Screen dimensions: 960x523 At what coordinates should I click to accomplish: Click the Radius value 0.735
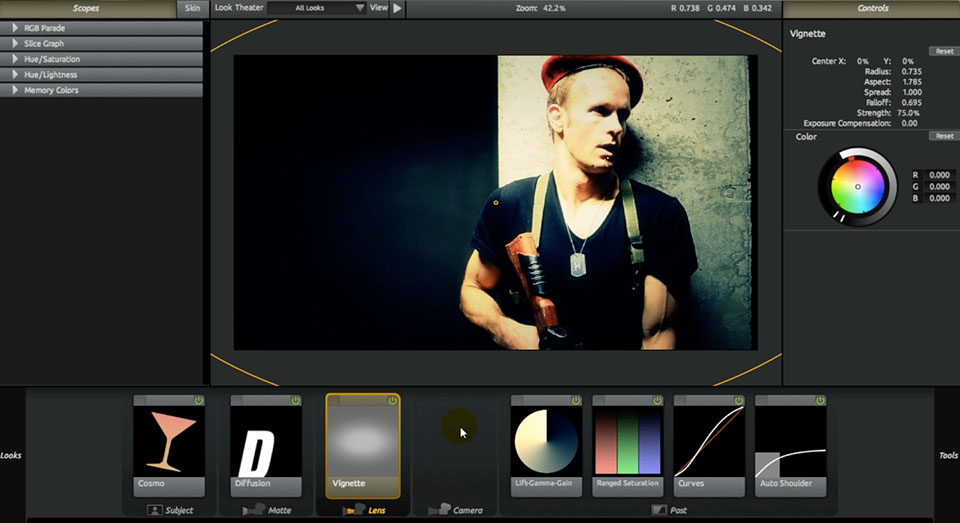911,72
